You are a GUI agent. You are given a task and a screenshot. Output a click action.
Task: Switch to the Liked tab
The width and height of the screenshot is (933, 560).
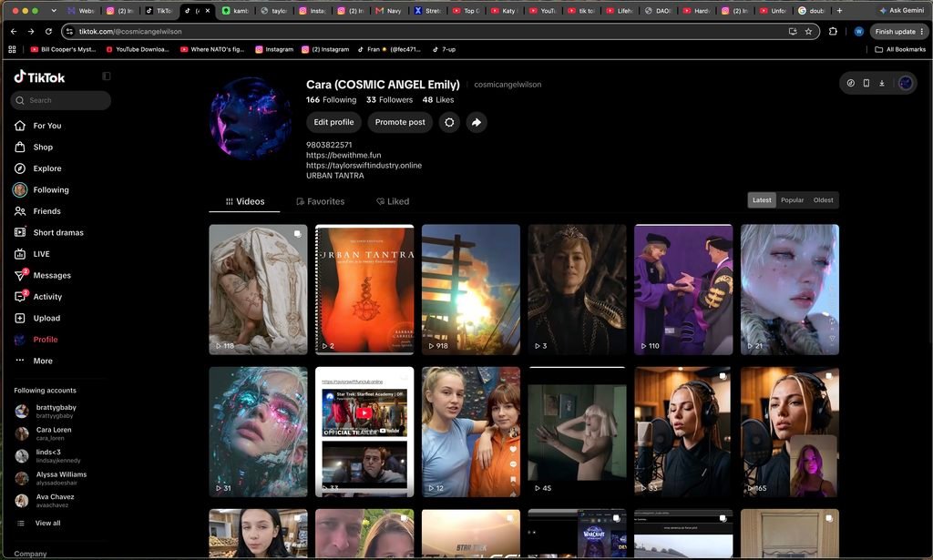coord(393,201)
